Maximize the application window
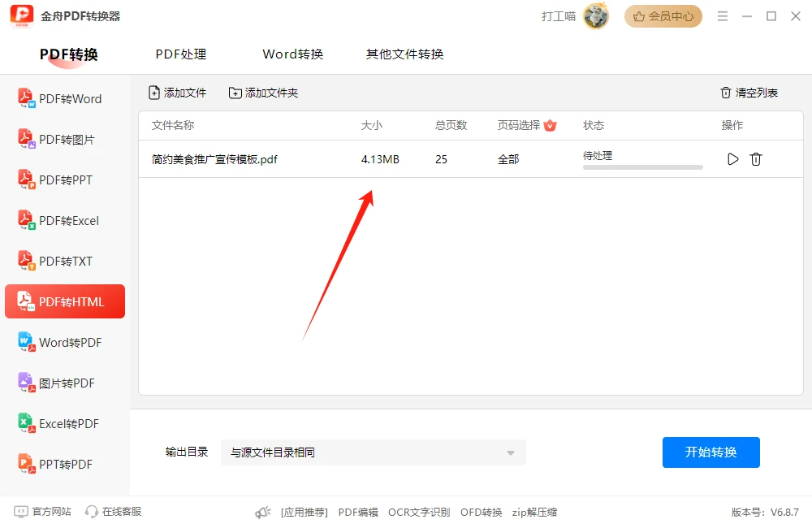Viewport: 812px width, 528px height. pyautogui.click(x=771, y=16)
